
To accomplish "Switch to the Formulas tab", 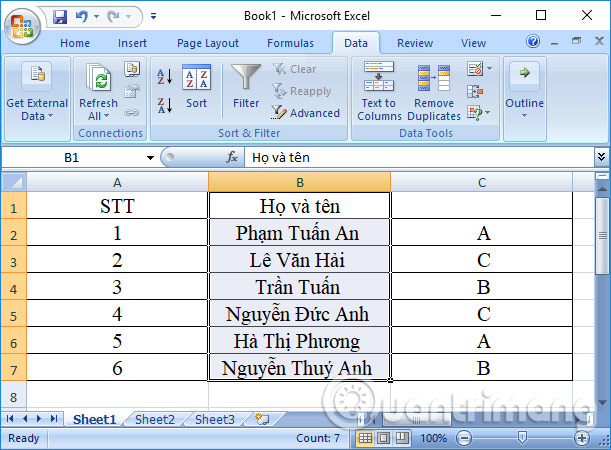I will coord(290,43).
